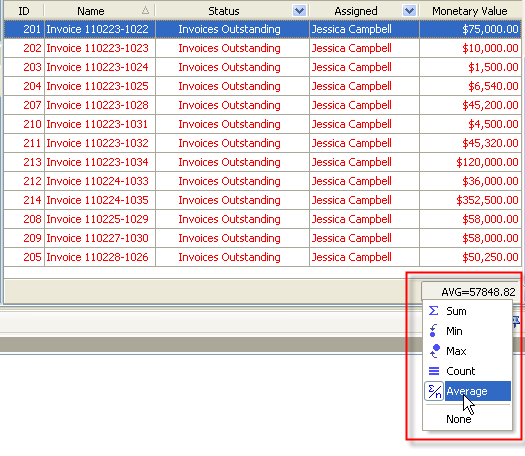525x456 pixels.
Task: Select Sum in the summary menu
Action: (456, 311)
